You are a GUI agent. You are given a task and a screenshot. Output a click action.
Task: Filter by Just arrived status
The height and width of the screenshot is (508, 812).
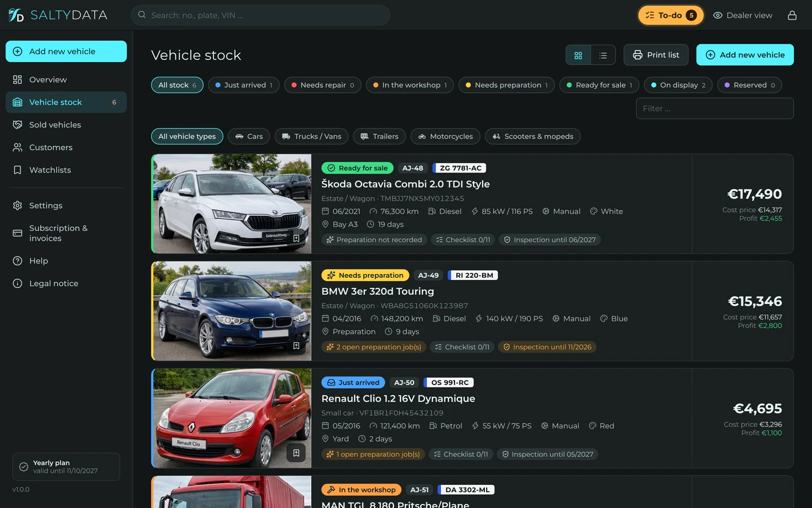pos(244,85)
